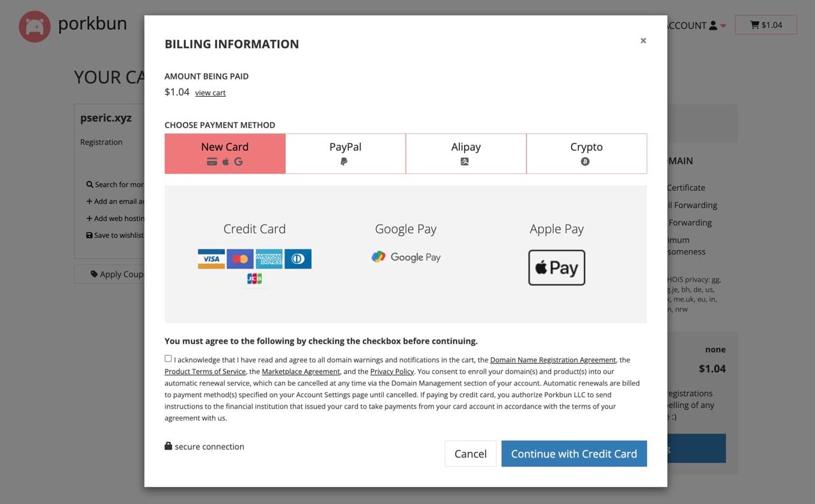Select the Crypto payment tab
This screenshot has height=504, width=815.
point(586,153)
